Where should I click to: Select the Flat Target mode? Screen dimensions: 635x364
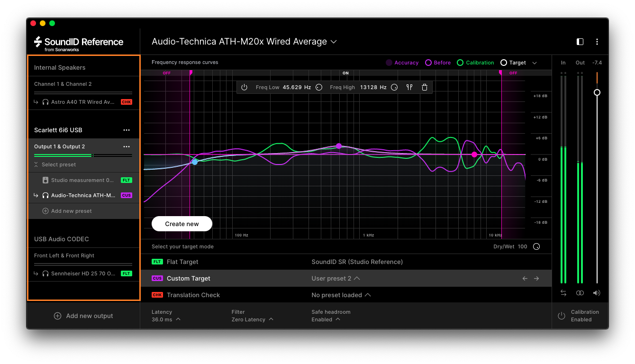pos(346,262)
